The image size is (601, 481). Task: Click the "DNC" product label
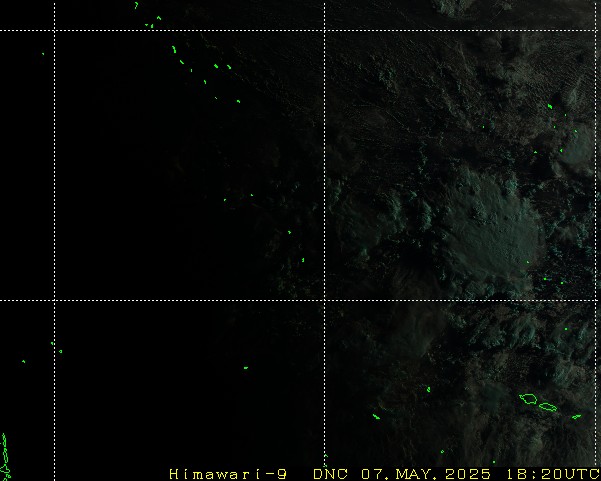pos(330,474)
